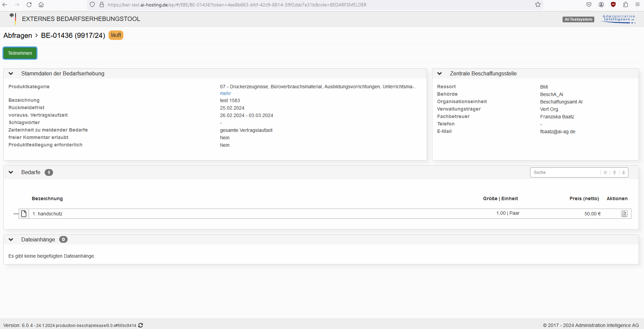The width and height of the screenshot is (644, 329).
Task: Collapse Stammdaten der Bedarfserhebung section
Action: pos(11,73)
